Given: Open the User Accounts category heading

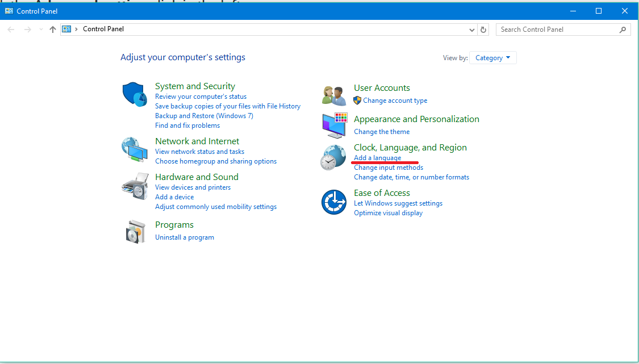Looking at the screenshot, I should click(382, 88).
